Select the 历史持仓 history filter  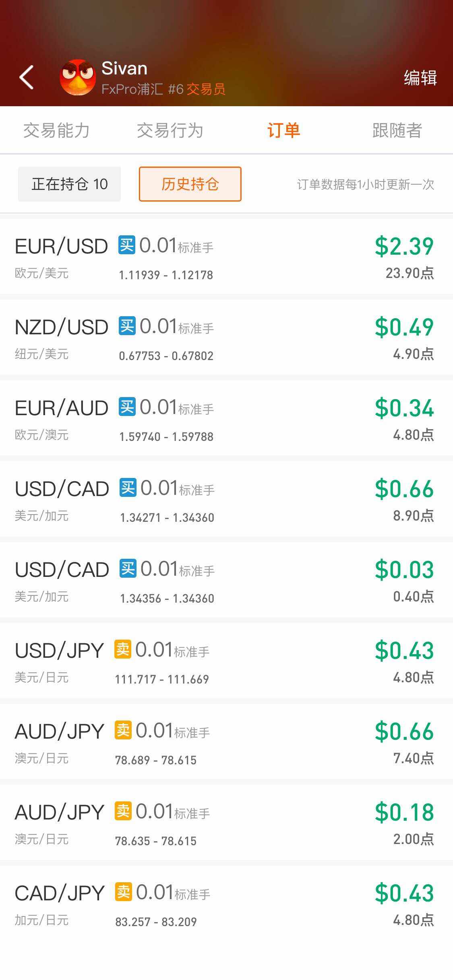tap(190, 184)
